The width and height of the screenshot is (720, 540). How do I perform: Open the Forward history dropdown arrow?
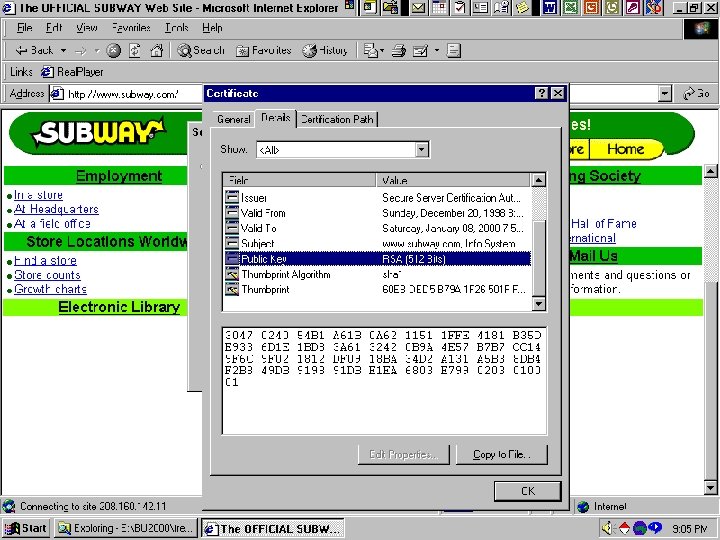[97, 51]
